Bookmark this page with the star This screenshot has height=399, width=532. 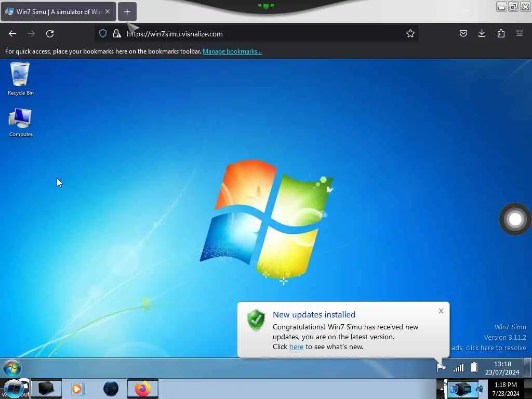410,33
